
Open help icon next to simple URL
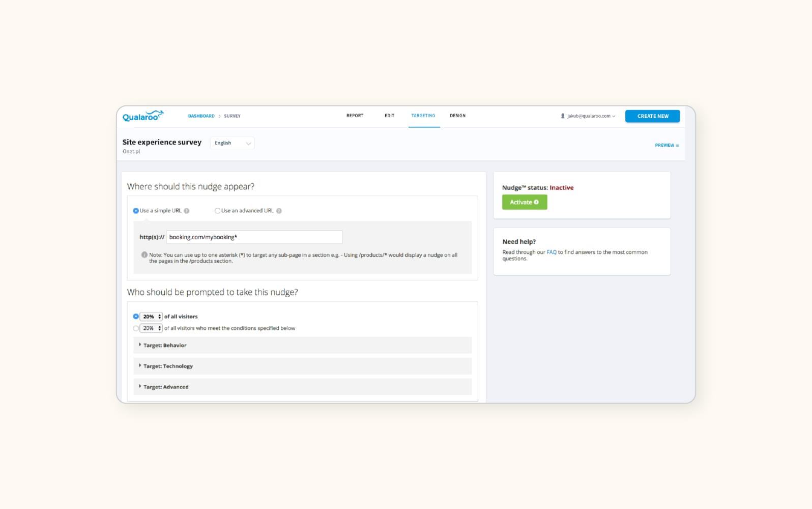[187, 211]
